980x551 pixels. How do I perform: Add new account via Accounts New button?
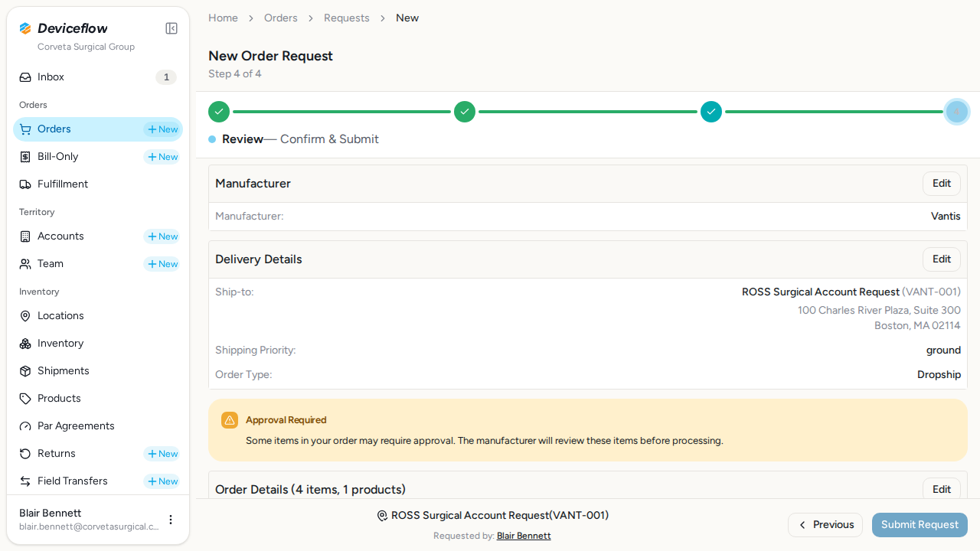click(162, 236)
